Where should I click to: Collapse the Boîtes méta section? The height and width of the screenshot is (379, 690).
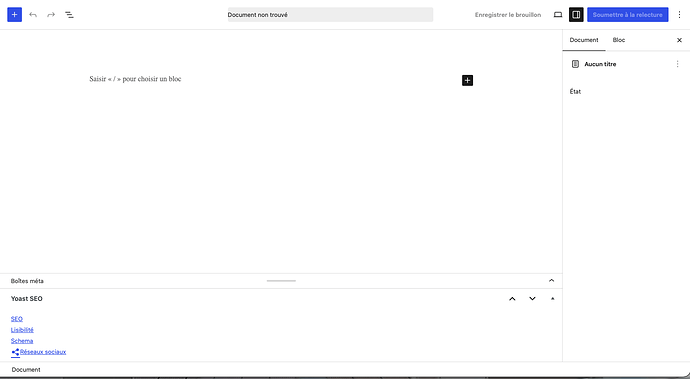551,280
